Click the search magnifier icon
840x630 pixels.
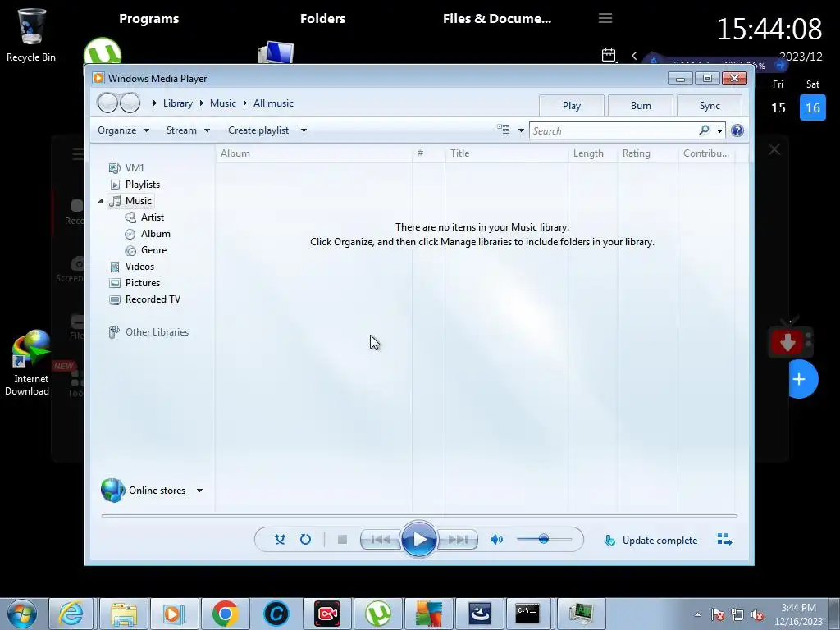[x=704, y=130]
